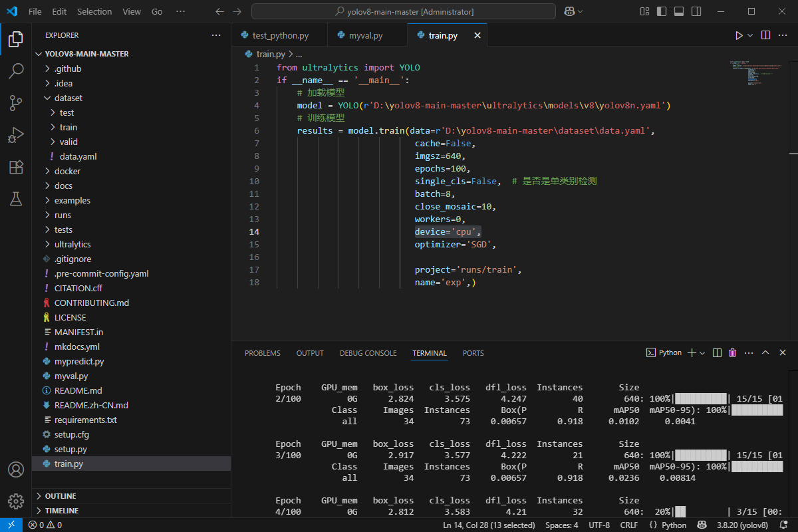798x532 pixels.
Task: Change indentation via Spaces: 4
Action: click(x=562, y=525)
